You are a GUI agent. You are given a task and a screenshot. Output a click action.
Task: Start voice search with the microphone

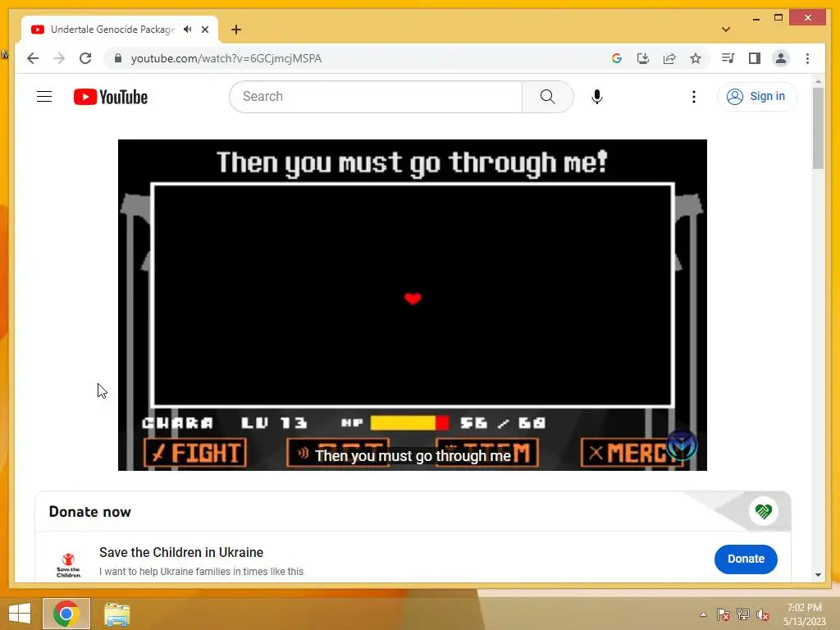(597, 97)
